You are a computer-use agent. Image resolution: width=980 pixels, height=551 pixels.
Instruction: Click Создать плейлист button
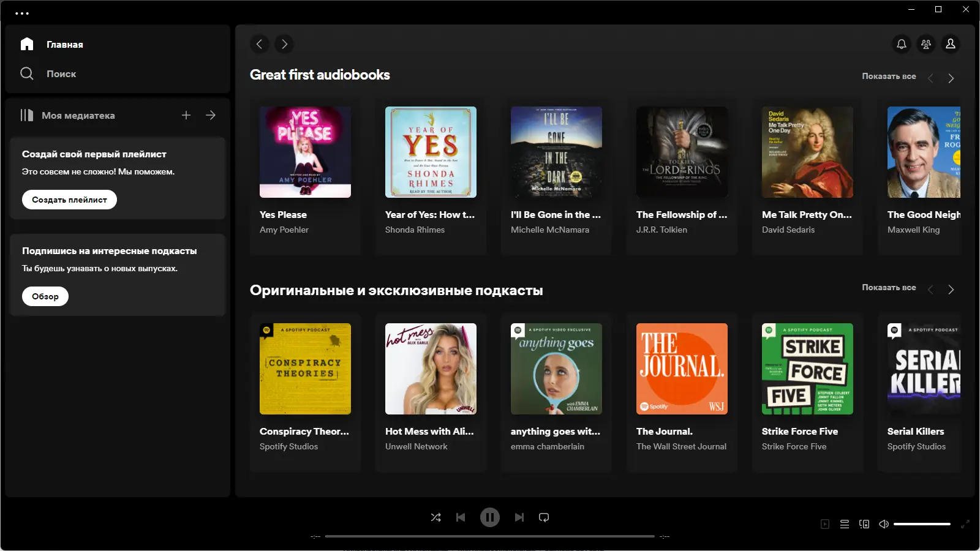69,200
